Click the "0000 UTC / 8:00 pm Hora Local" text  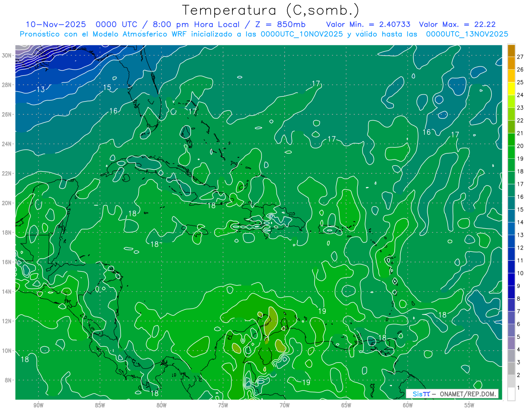[167, 24]
